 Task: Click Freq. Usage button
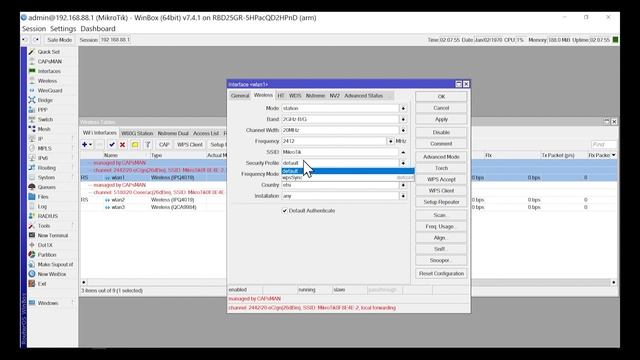[x=441, y=227]
